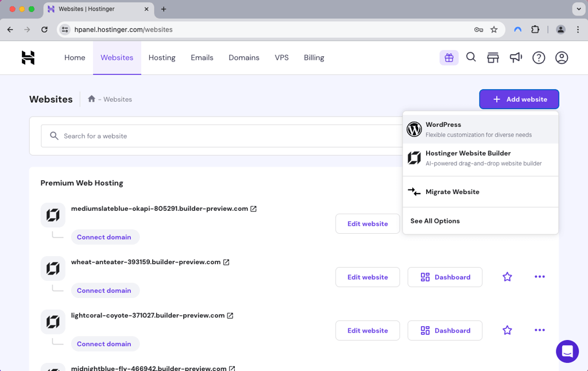Go to the VPS nav tab
The image size is (588, 371).
point(281,57)
